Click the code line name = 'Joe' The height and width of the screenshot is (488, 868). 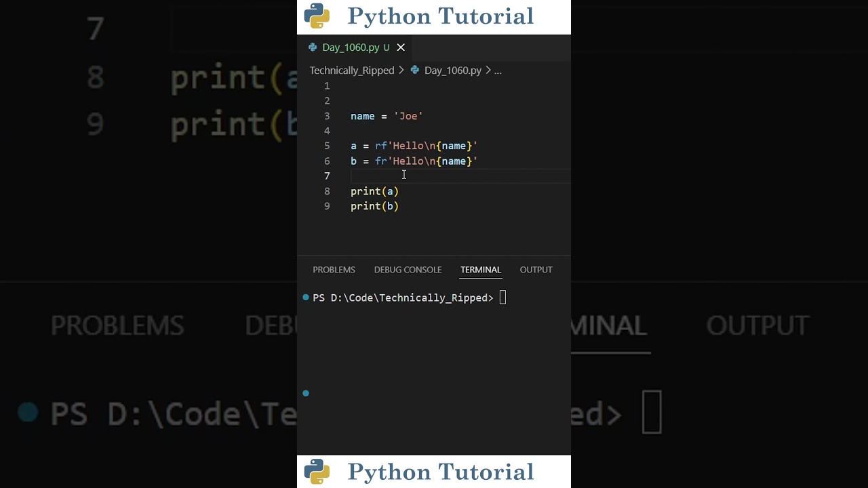click(x=387, y=116)
